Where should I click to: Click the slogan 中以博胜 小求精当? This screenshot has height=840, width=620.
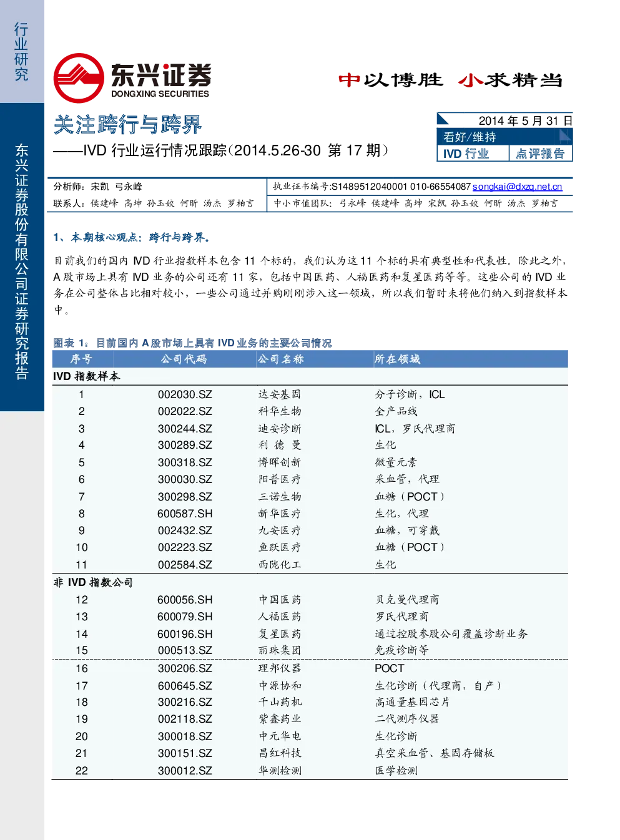(451, 80)
